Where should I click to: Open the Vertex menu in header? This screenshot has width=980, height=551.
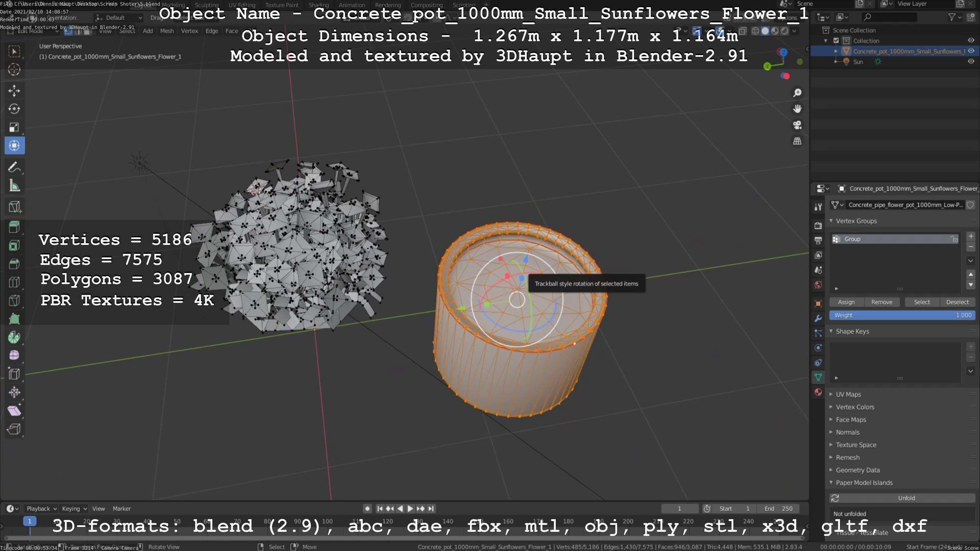click(189, 31)
